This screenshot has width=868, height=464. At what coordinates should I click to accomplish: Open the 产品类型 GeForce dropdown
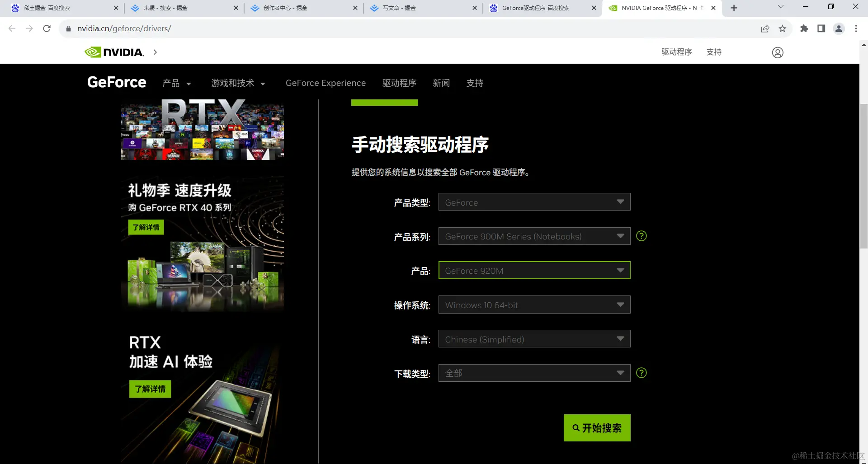[x=534, y=202]
